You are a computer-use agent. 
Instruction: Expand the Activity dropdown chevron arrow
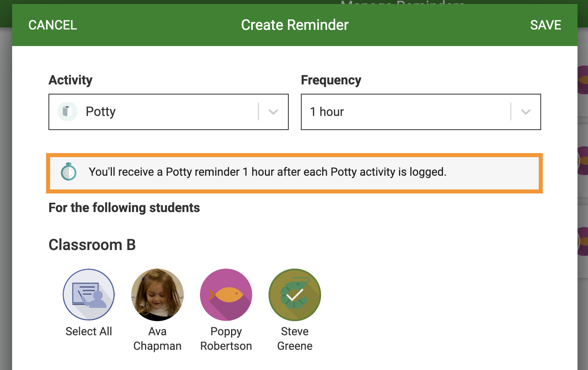(x=273, y=112)
